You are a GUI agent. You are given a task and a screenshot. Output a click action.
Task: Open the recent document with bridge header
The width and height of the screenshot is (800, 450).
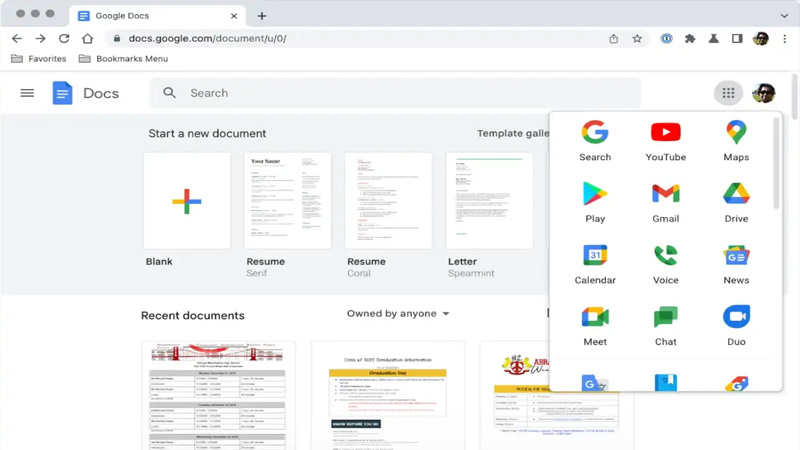click(218, 395)
